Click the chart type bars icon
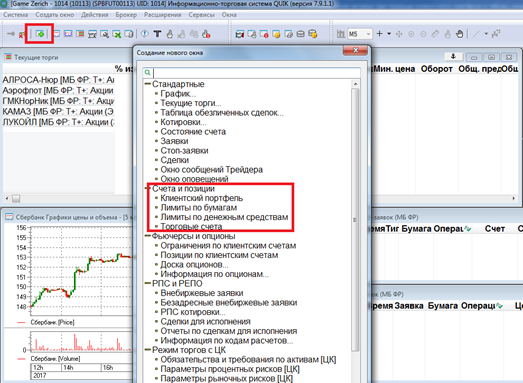523x383 pixels. (341, 34)
